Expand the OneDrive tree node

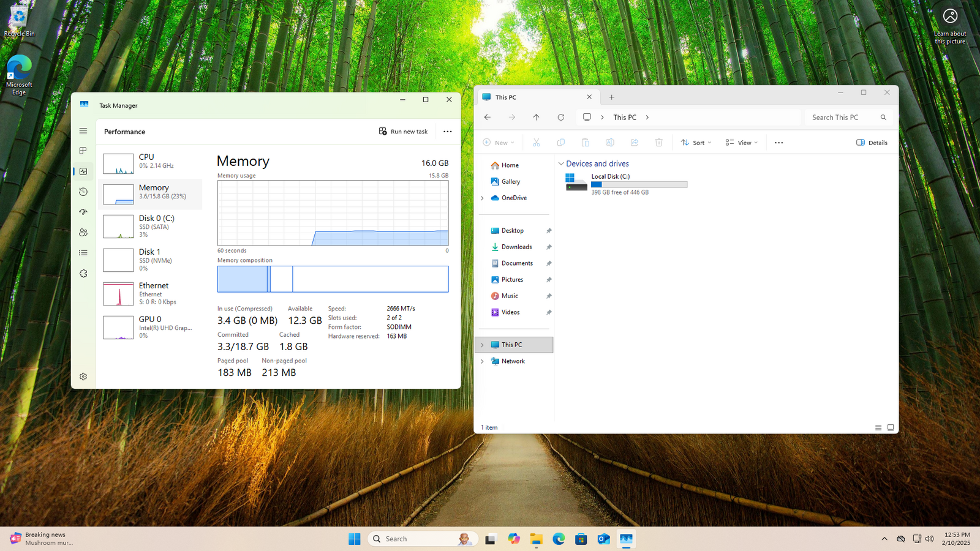click(482, 198)
